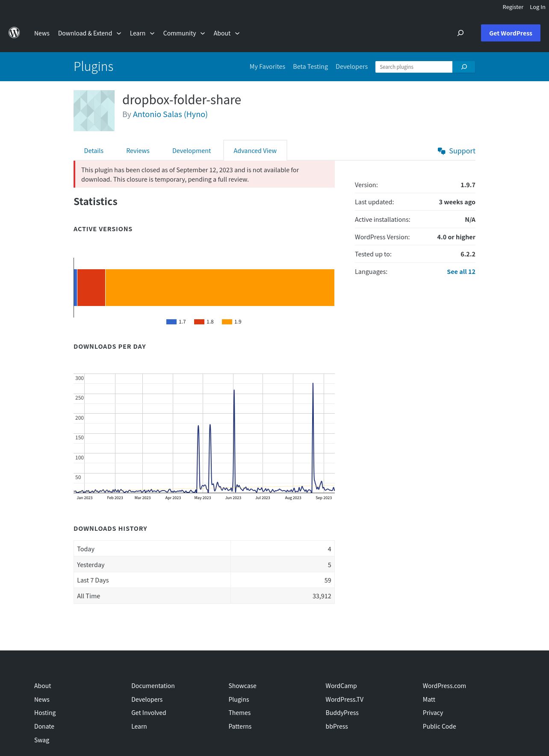This screenshot has height=756, width=549.
Task: Click the orange 1.9 legend swatch
Action: click(227, 322)
